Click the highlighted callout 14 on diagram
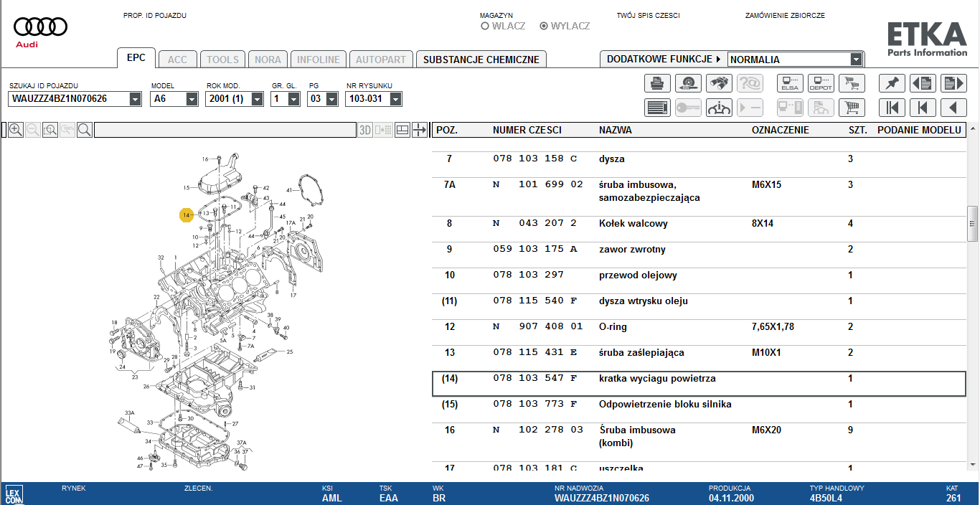 pyautogui.click(x=186, y=214)
